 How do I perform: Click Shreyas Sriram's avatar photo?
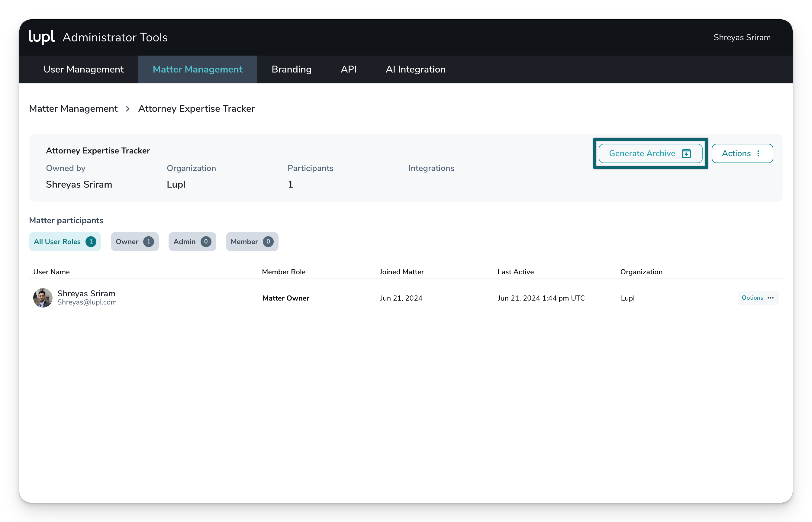pyautogui.click(x=43, y=298)
